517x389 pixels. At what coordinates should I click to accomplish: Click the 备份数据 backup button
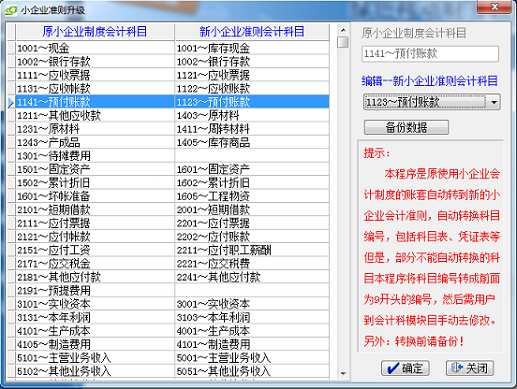[x=406, y=127]
